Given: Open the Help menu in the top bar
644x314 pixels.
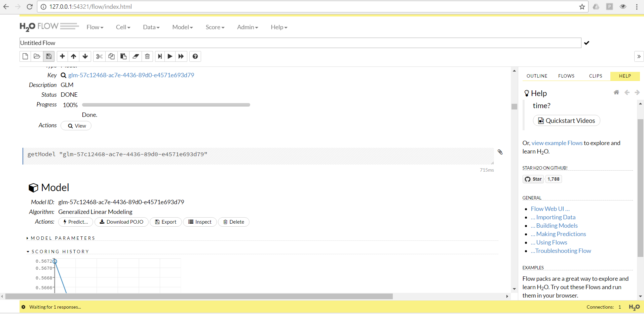Looking at the screenshot, I should pyautogui.click(x=279, y=27).
